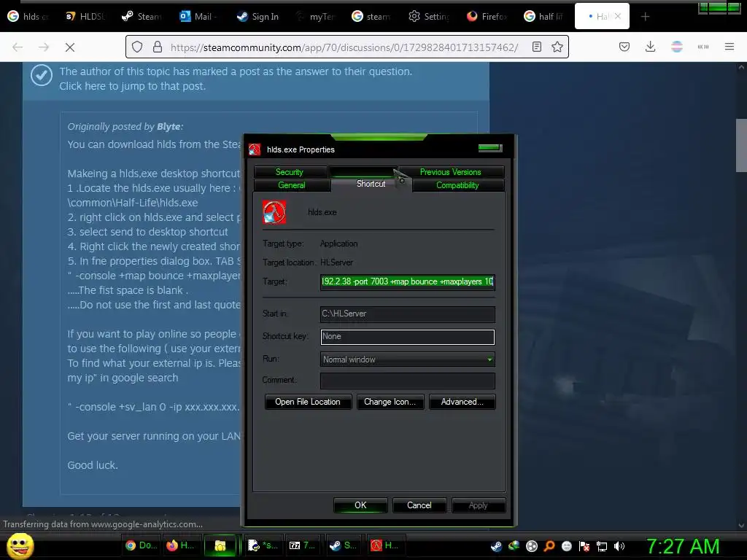Switch to the 'Mail' Outlook browser tab
This screenshot has height=560, width=747.
click(x=198, y=17)
